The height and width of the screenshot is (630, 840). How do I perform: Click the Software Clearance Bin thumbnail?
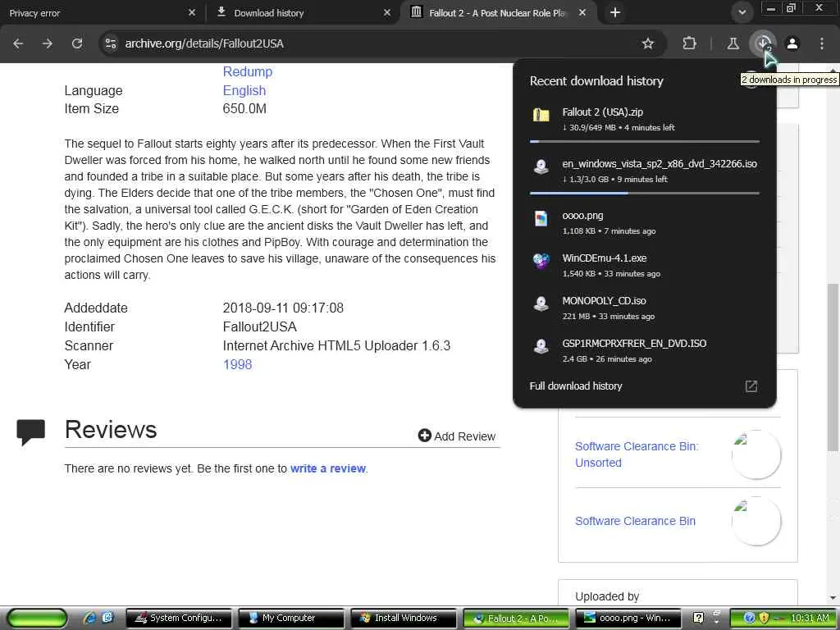756,521
